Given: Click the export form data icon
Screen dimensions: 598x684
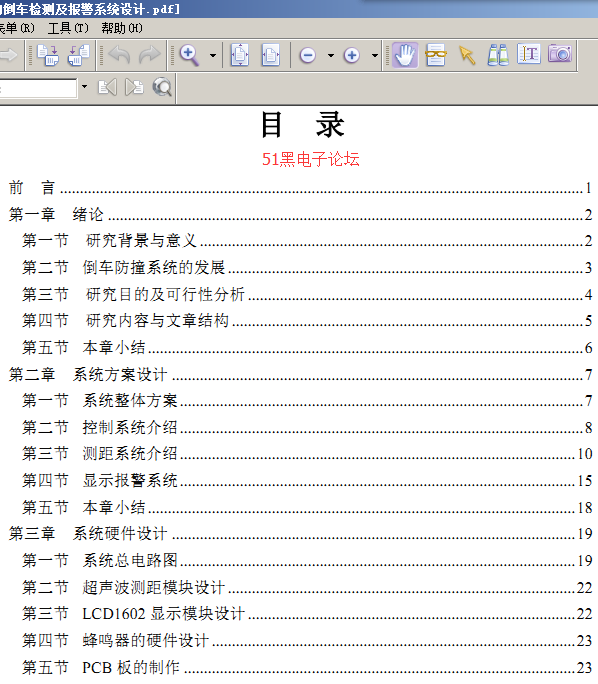Looking at the screenshot, I should click(x=79, y=55).
